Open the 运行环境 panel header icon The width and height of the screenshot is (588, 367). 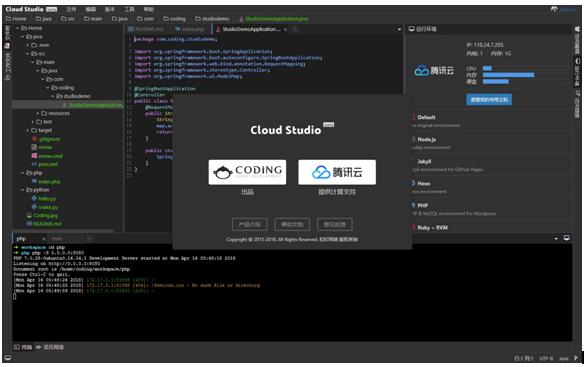411,29
